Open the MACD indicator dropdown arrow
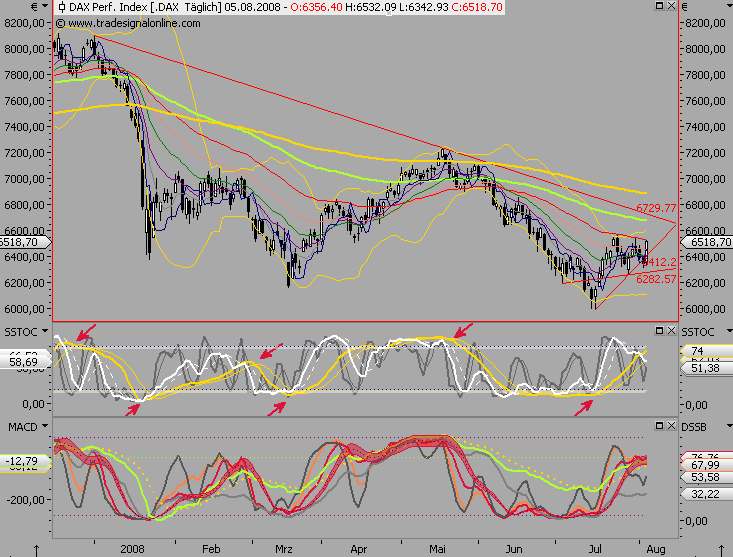This screenshot has height=557, width=733. pos(45,426)
